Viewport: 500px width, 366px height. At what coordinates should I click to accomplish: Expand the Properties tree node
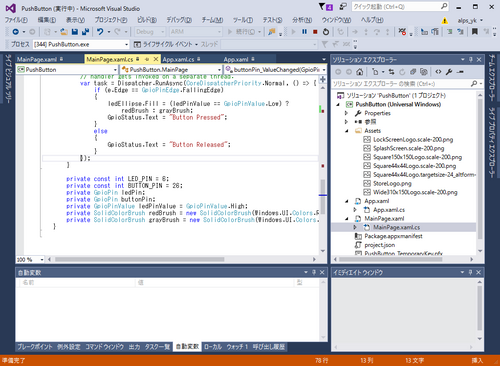[347, 113]
